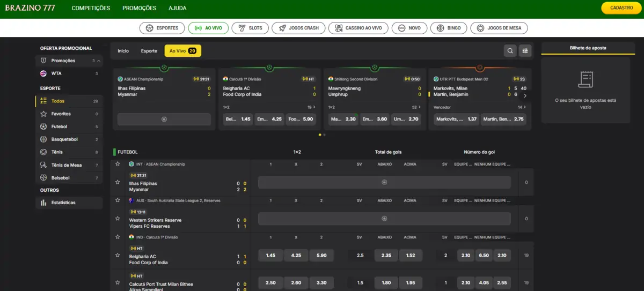644x291 pixels.
Task: Open Estatísticas in sidebar
Action: click(69, 203)
